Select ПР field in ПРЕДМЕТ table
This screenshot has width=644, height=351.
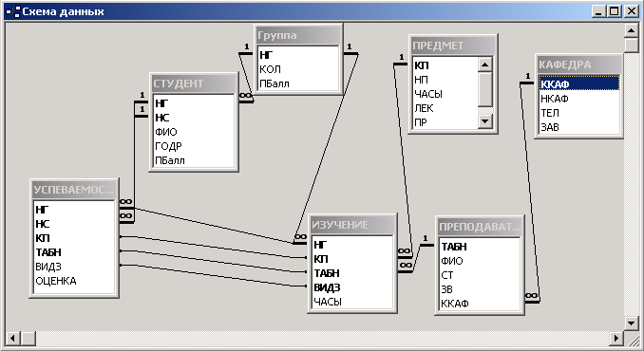click(445, 122)
